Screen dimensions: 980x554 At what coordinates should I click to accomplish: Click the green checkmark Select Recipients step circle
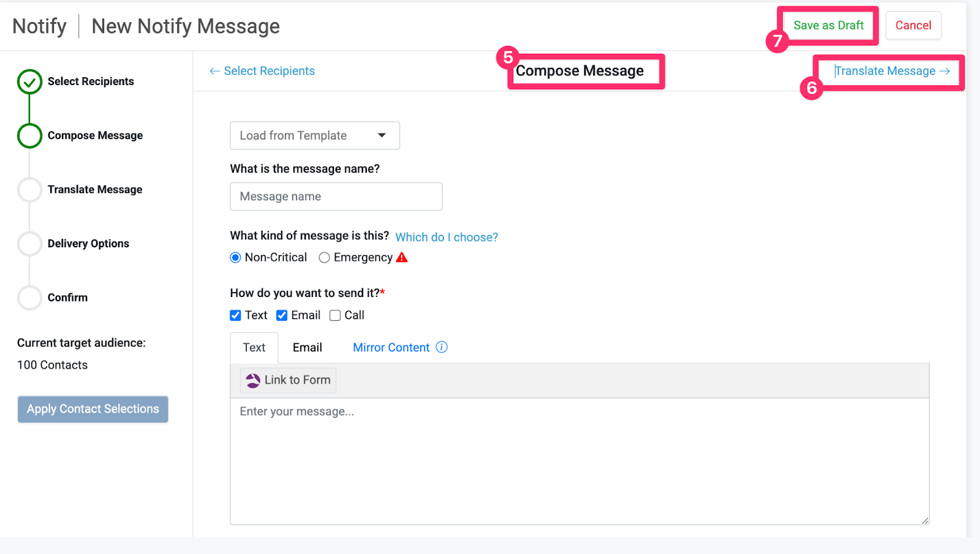[x=29, y=81]
